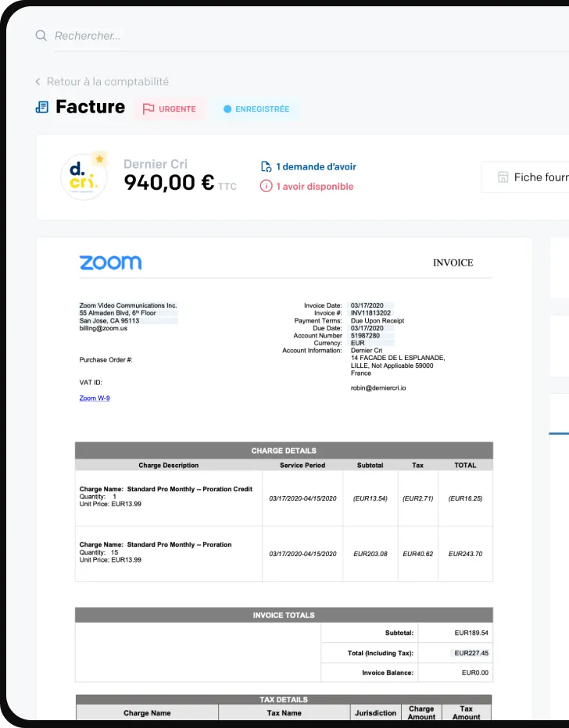
Task: Type in the Rechercher search field
Action: pos(234,36)
